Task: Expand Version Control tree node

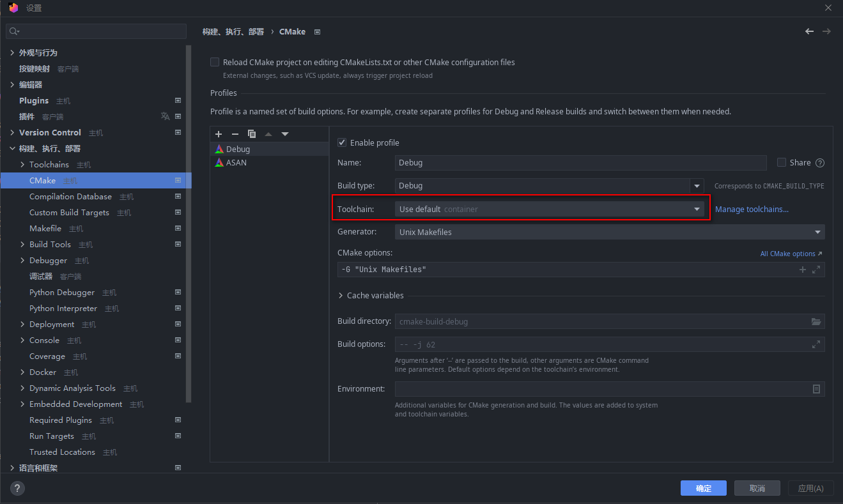Action: pyautogui.click(x=13, y=132)
